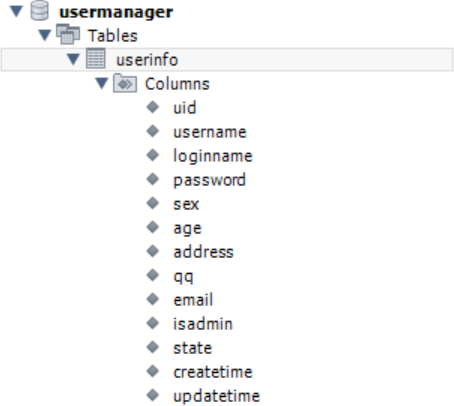The height and width of the screenshot is (406, 454).
Task: Click the diamond icon beside createtime
Action: pos(153,371)
